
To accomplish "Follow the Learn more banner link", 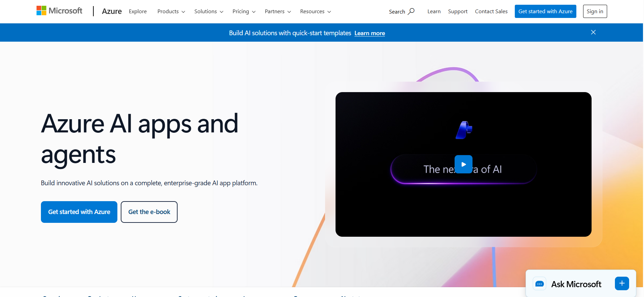I will (370, 33).
